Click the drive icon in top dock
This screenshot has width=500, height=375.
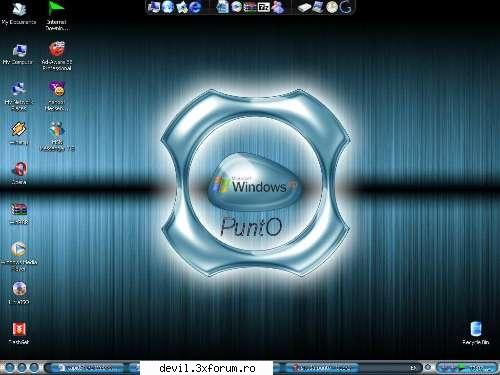tap(304, 7)
